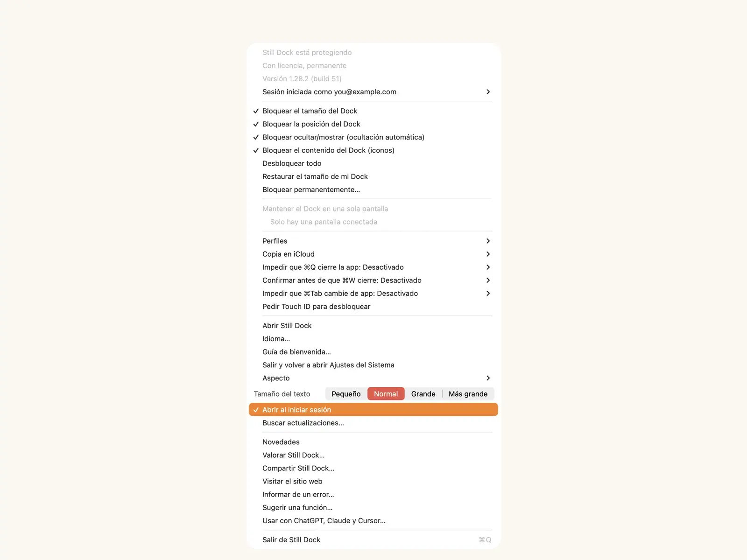The height and width of the screenshot is (560, 747).
Task: Select Pequeño text size
Action: pos(346,394)
